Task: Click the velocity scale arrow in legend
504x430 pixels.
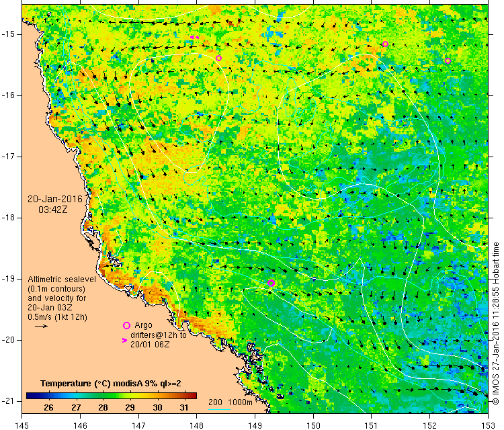Action: [41, 327]
